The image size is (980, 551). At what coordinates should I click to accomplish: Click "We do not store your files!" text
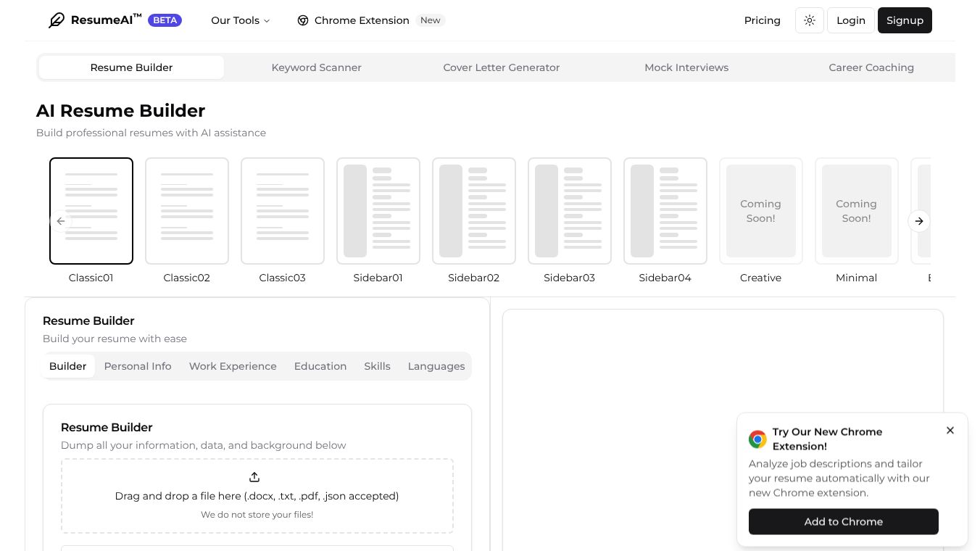point(257,515)
